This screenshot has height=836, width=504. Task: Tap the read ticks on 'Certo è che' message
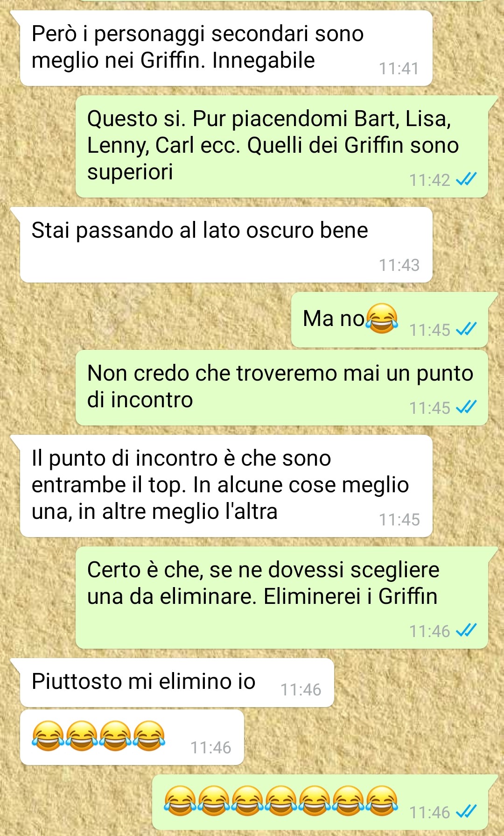(466, 631)
